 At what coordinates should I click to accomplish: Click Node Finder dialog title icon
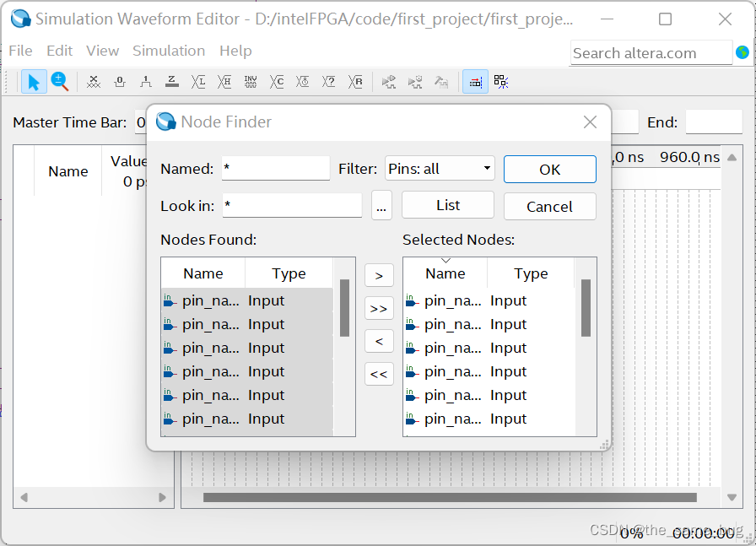pyautogui.click(x=166, y=122)
